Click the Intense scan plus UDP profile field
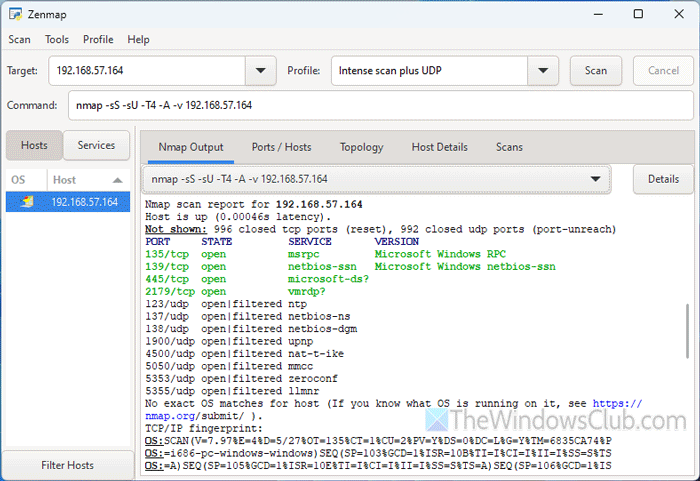 click(x=429, y=71)
